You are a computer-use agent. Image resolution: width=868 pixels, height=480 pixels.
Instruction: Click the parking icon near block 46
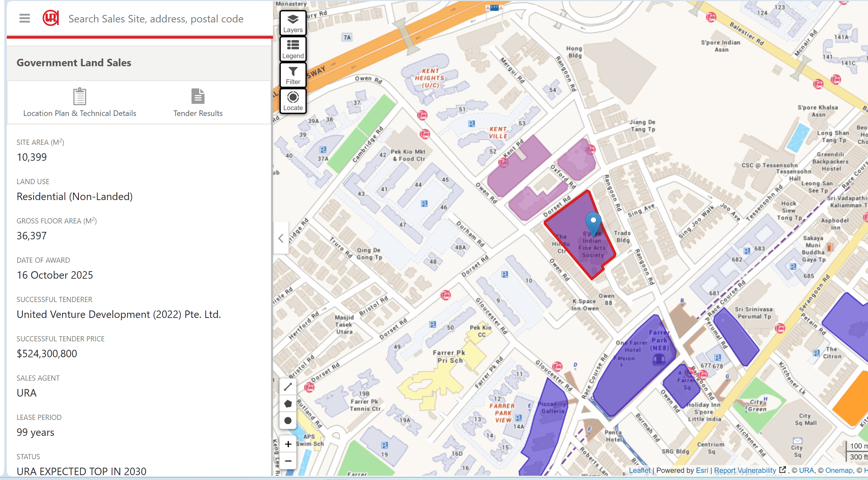pyautogui.click(x=424, y=204)
